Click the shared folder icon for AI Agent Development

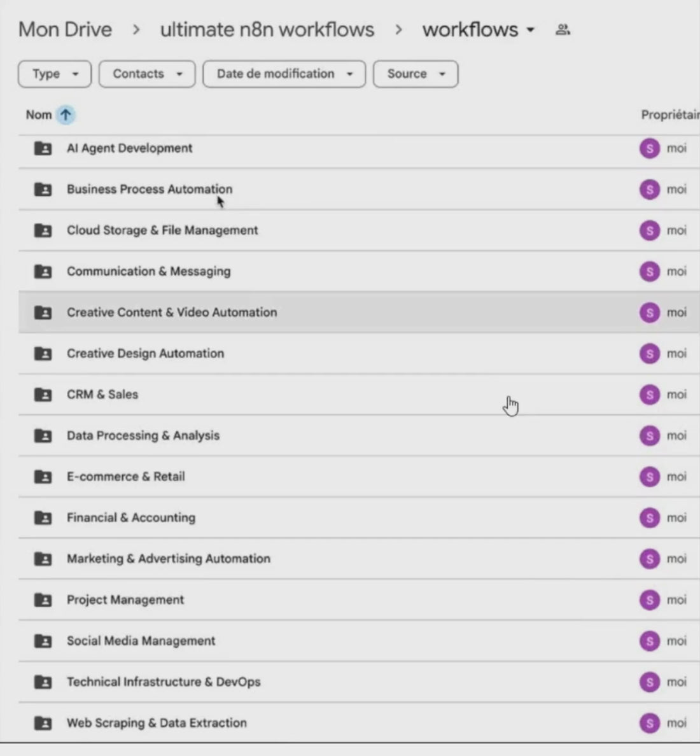pyautogui.click(x=43, y=148)
